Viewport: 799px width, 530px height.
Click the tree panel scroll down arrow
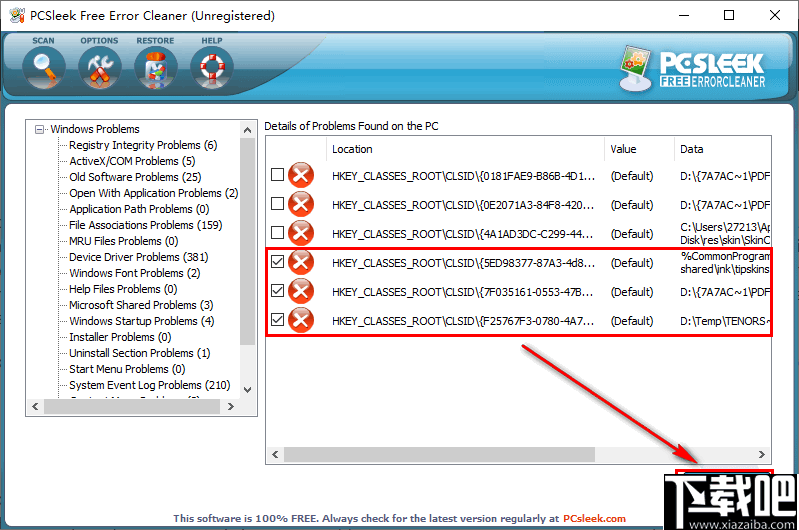(x=248, y=390)
